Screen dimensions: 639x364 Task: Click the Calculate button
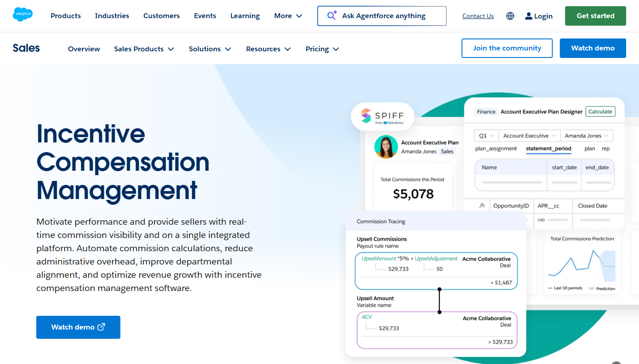click(600, 112)
